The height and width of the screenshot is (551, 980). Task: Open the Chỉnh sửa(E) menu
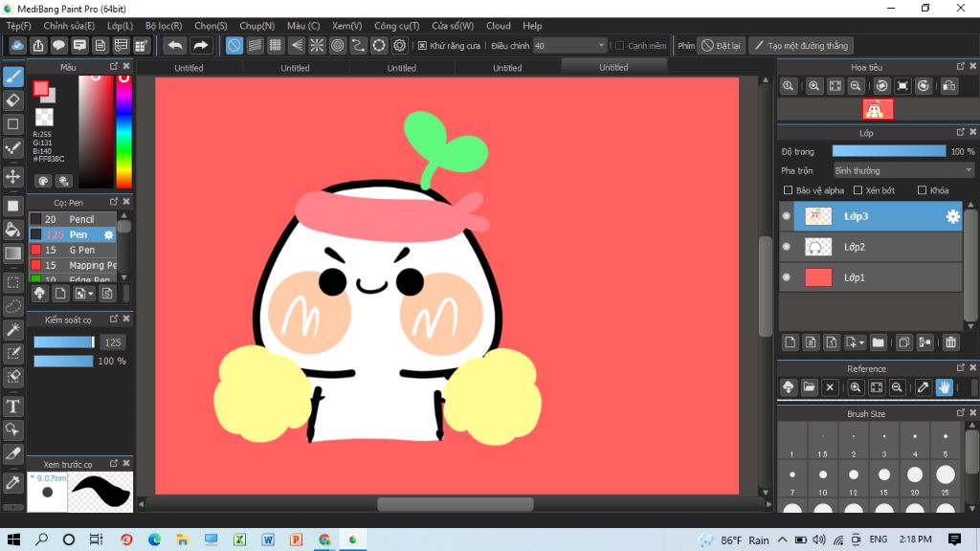(69, 26)
